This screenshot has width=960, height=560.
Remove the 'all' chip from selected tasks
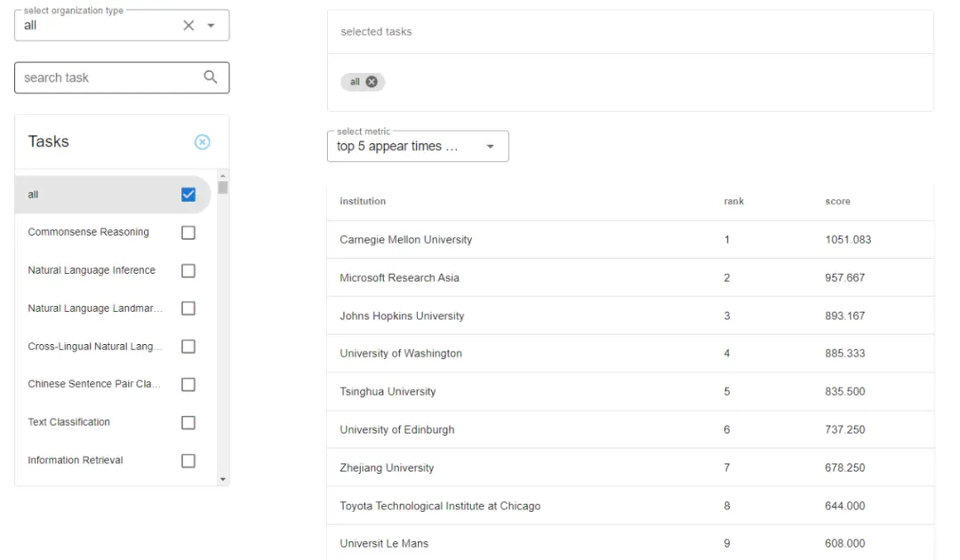[372, 82]
